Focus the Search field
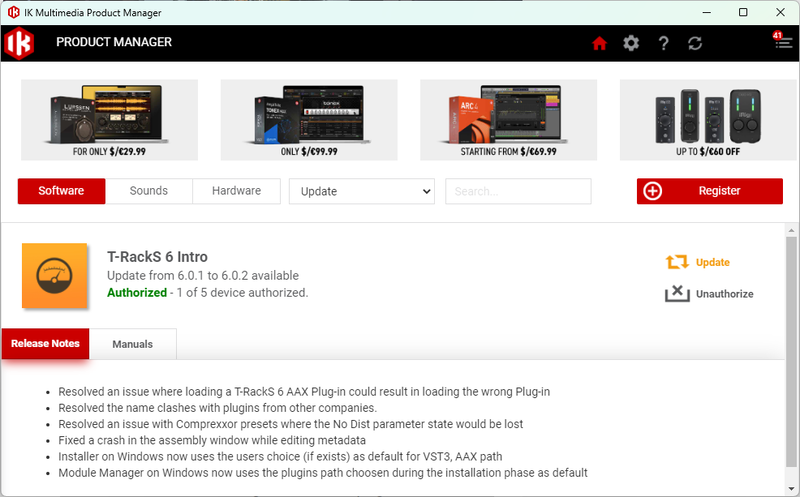Screen dimensions: 800x497 (x=518, y=191)
